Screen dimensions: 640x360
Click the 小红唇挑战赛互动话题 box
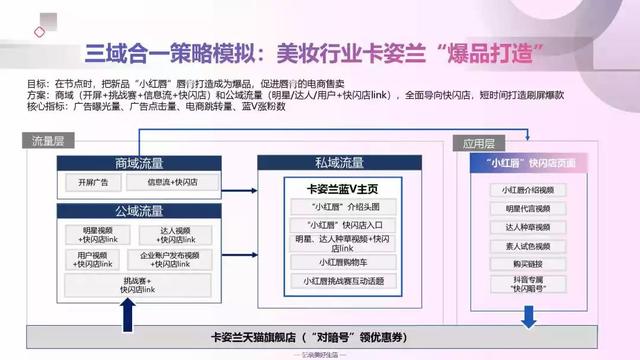(x=343, y=281)
